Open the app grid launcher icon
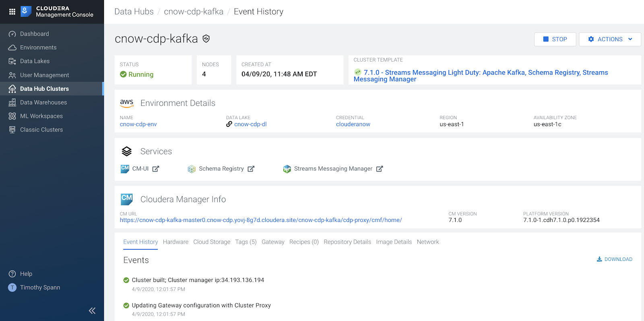 (12, 12)
